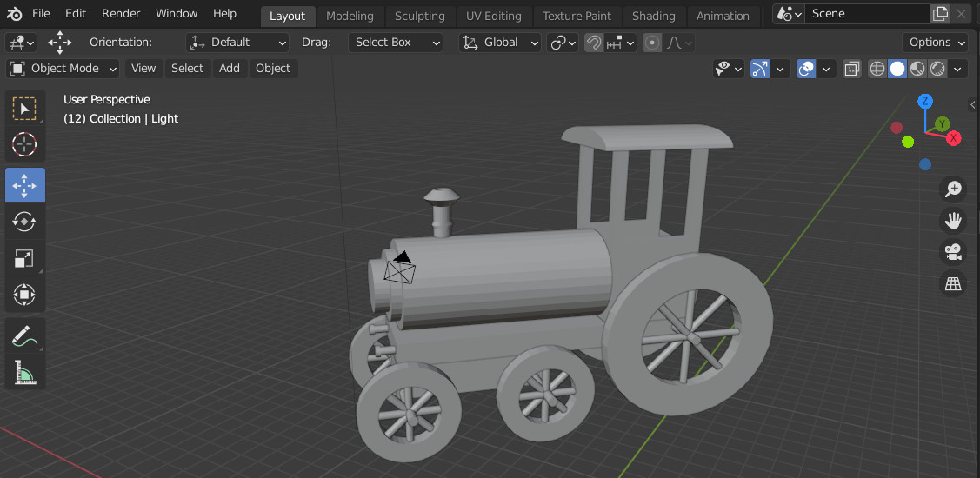Switch to Solid viewport shading
Image resolution: width=980 pixels, height=478 pixels.
click(x=897, y=69)
